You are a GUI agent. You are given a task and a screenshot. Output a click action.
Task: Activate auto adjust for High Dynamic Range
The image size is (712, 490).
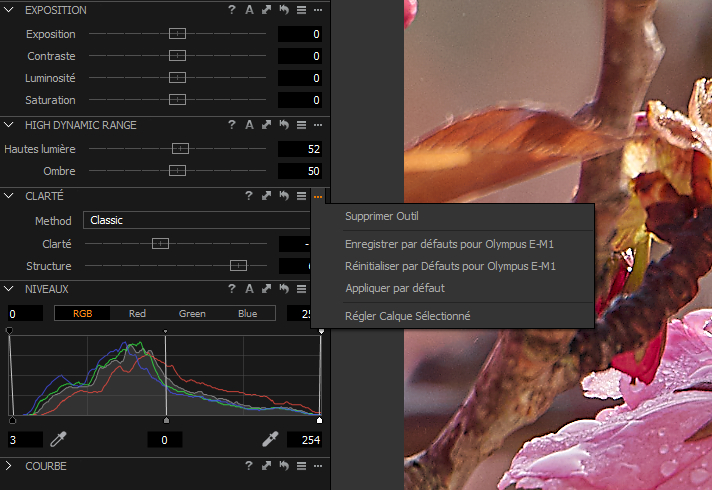point(249,124)
